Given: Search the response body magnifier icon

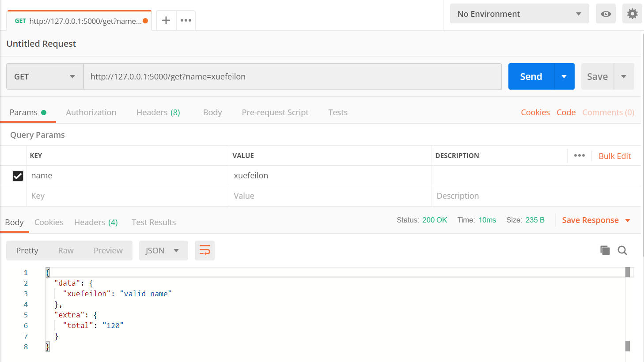Looking at the screenshot, I should (x=622, y=250).
